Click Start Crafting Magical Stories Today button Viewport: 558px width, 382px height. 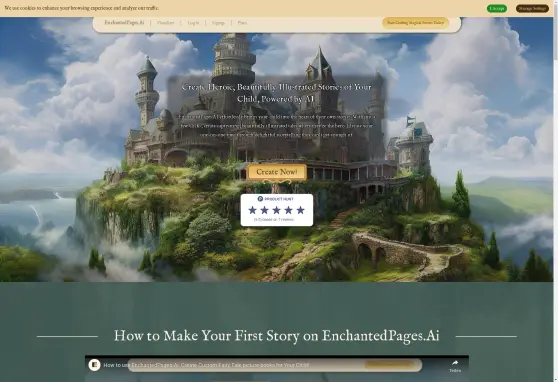[x=415, y=22]
